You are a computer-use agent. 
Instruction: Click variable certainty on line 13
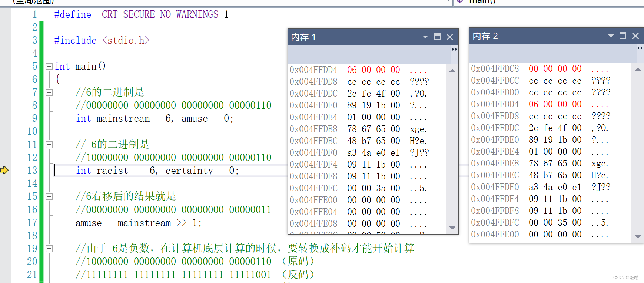189,171
